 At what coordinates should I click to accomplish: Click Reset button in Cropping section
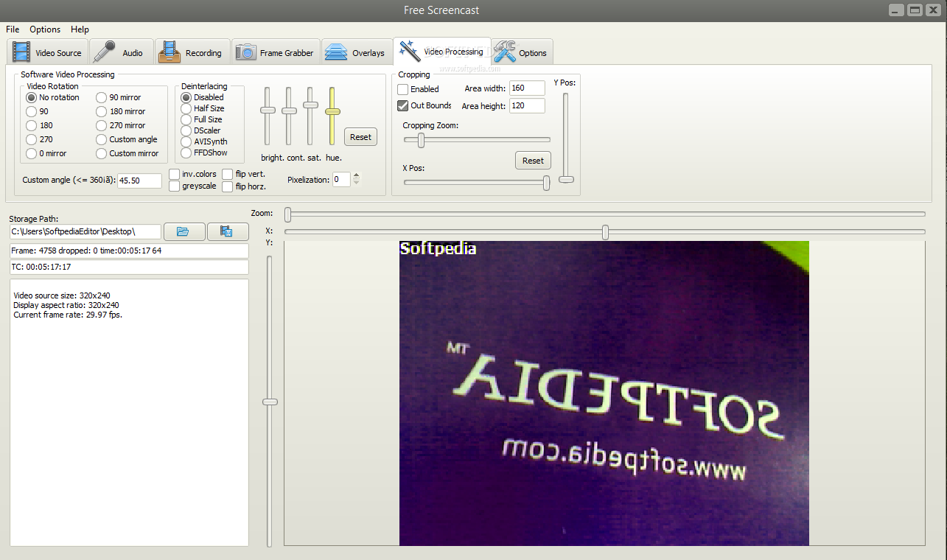533,161
